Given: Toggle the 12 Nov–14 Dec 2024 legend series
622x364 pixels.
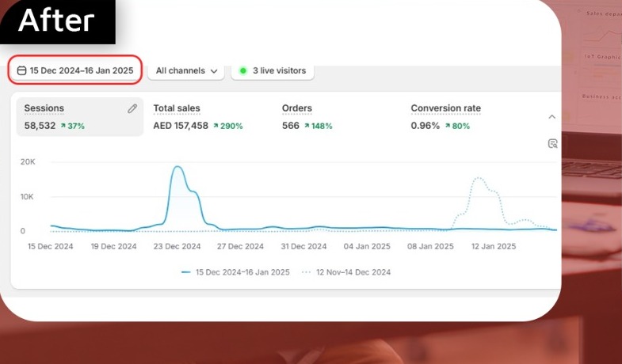Looking at the screenshot, I should [346, 272].
